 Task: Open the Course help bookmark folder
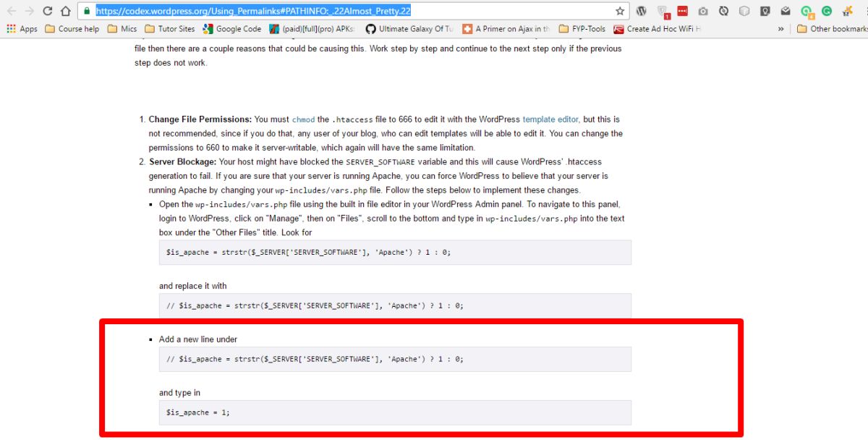click(72, 29)
